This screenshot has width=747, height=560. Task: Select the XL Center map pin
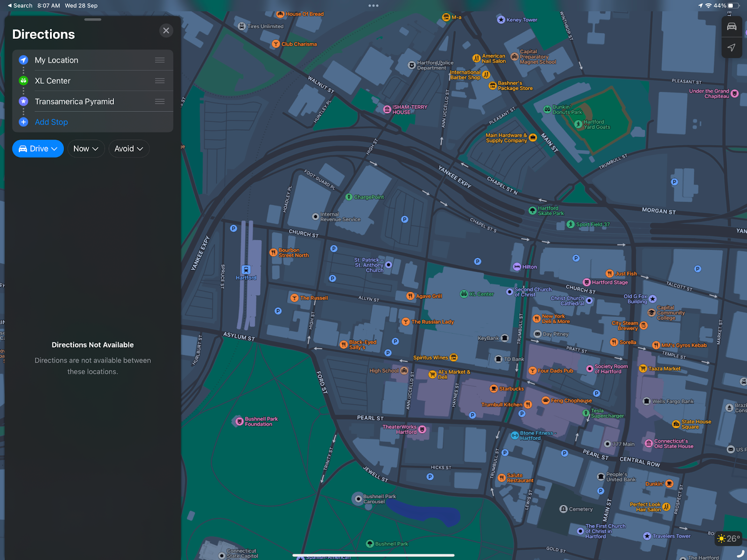click(464, 294)
